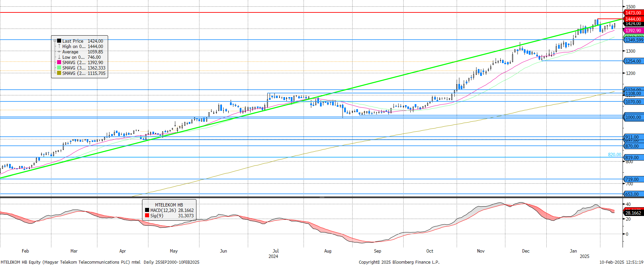This screenshot has height=265, width=644.
Task: Click the 1500 price axis tick label
Action: pos(631,7)
